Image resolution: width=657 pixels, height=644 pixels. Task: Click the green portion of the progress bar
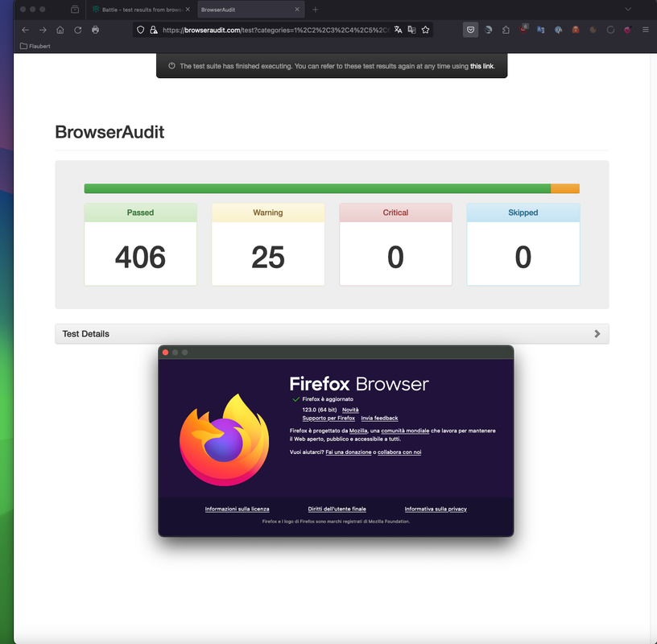click(317, 188)
